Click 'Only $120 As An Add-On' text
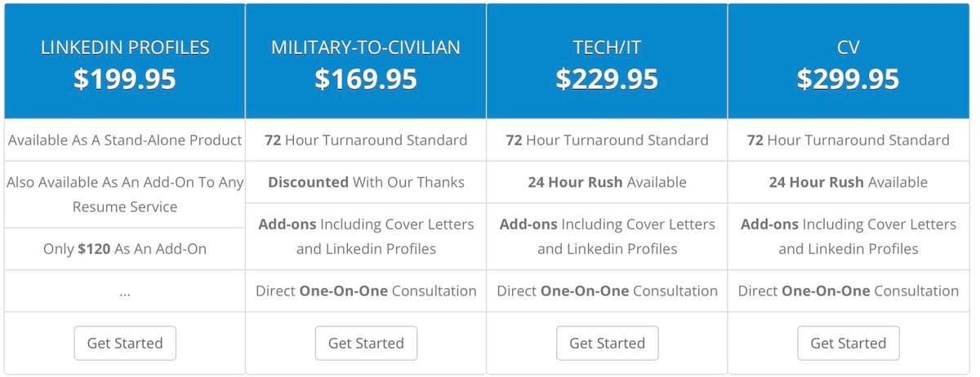The width and height of the screenshot is (980, 377). (125, 249)
